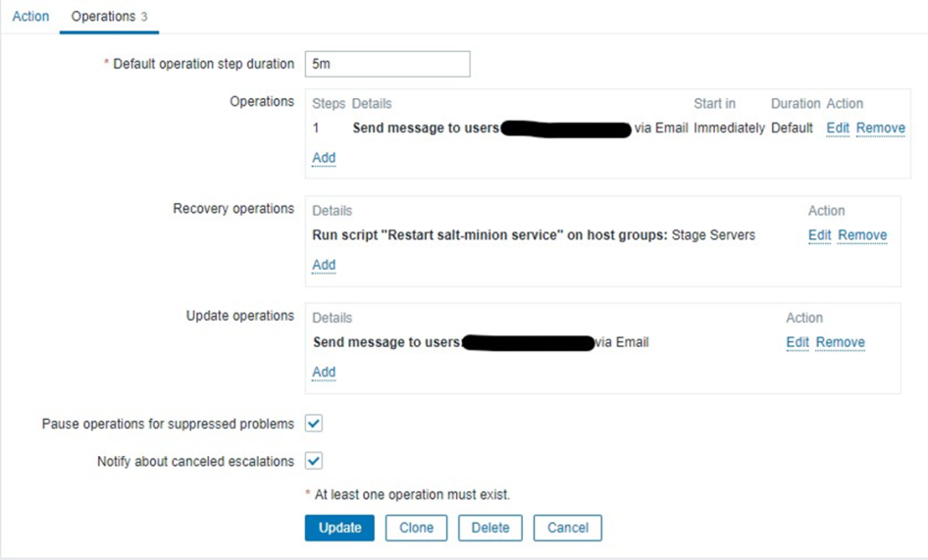Click the Update button

339,528
